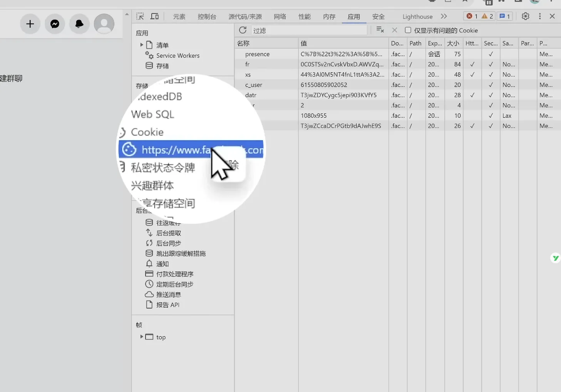Open the 存储 (Storage) overview
Viewport: 561px width, 392px height.
pos(162,66)
